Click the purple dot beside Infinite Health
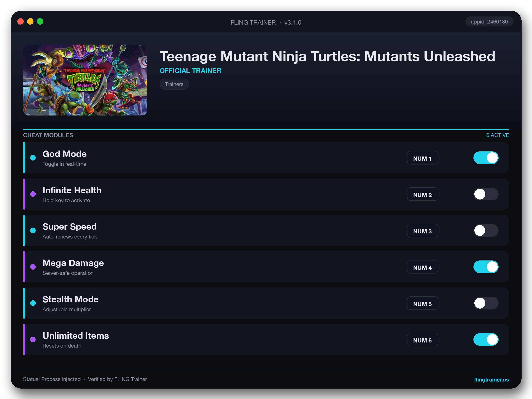This screenshot has width=532, height=399. pos(33,194)
